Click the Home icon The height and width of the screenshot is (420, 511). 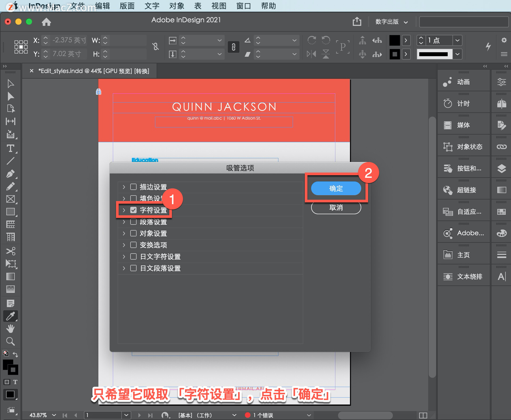point(46,22)
